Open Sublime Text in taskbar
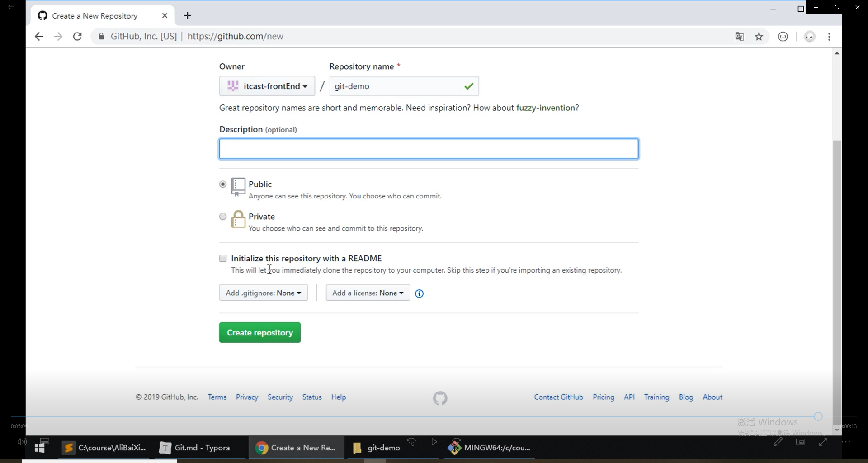The width and height of the screenshot is (868, 463). pyautogui.click(x=105, y=448)
